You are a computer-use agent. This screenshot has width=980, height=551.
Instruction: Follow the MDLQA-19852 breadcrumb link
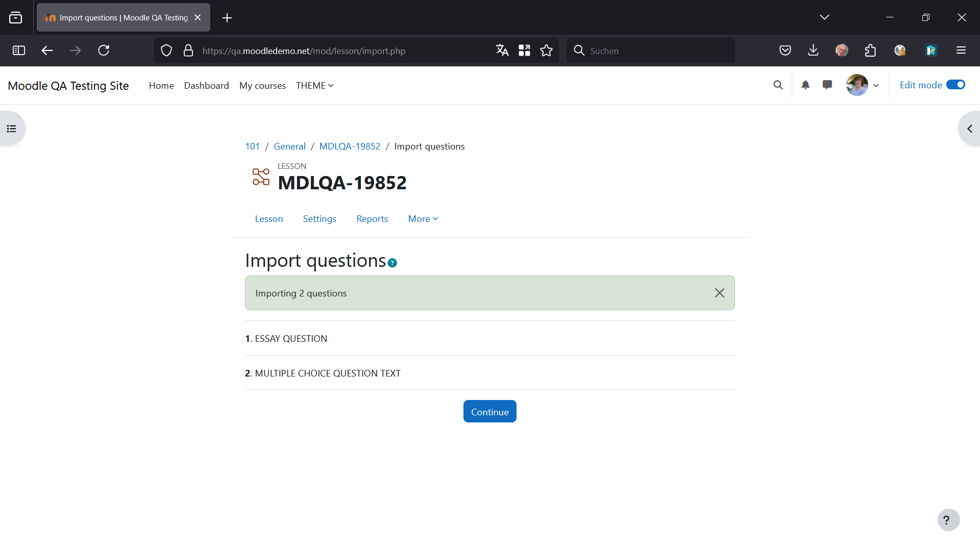350,146
